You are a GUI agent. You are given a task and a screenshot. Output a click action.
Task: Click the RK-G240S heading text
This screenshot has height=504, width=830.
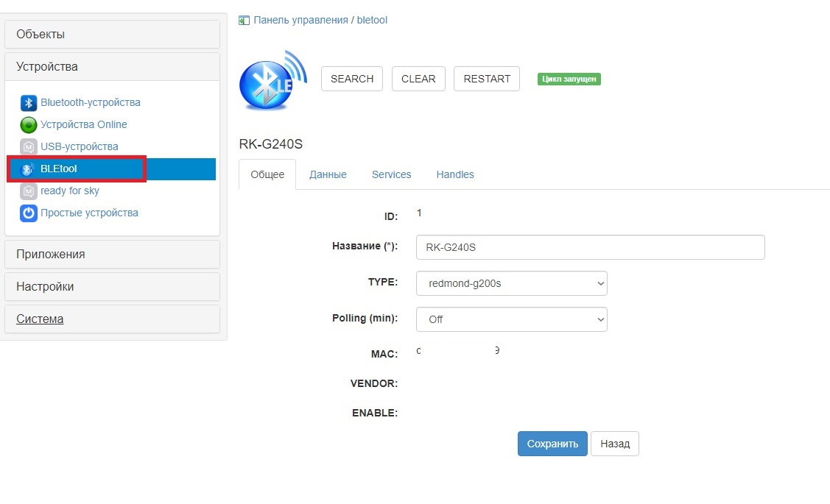click(x=270, y=144)
